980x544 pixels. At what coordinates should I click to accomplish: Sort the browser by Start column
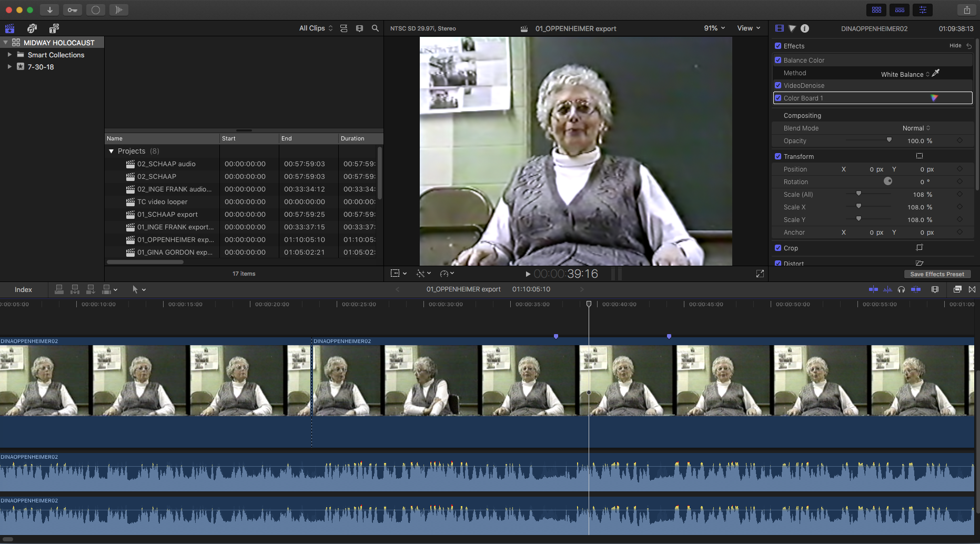[249, 138]
